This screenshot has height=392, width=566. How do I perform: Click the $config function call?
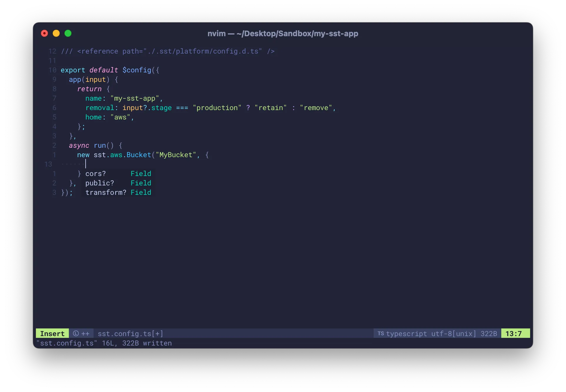coord(137,70)
